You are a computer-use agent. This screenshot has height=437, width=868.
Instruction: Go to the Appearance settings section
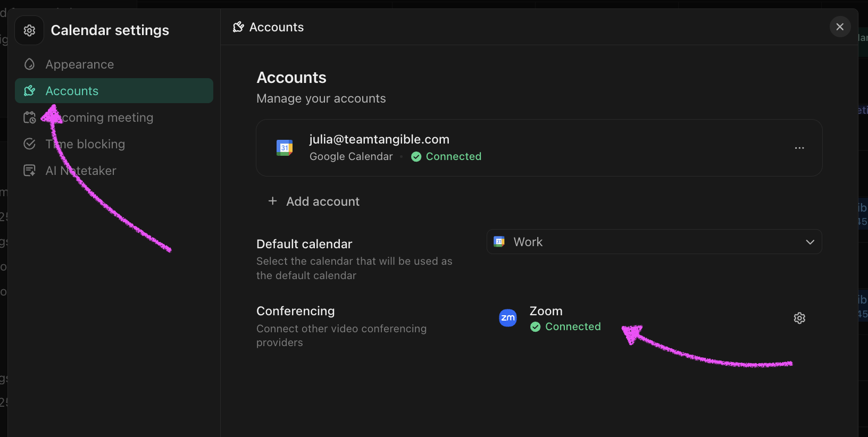[80, 64]
